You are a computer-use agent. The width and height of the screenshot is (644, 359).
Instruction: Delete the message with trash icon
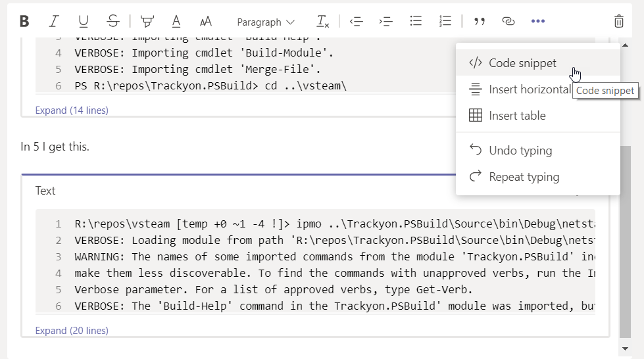point(618,21)
